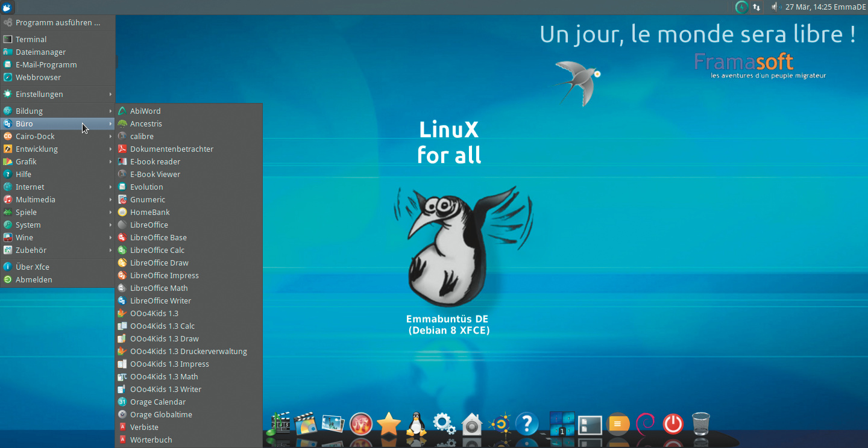The height and width of the screenshot is (448, 868).
Task: Open the blue question mark help dock icon
Action: click(527, 424)
